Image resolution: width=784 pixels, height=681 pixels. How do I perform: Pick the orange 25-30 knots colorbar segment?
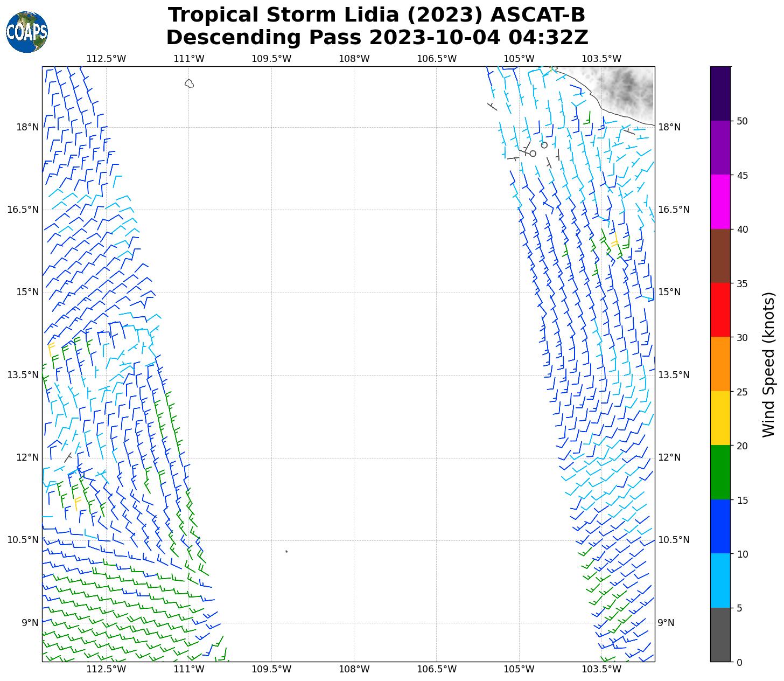click(x=720, y=364)
